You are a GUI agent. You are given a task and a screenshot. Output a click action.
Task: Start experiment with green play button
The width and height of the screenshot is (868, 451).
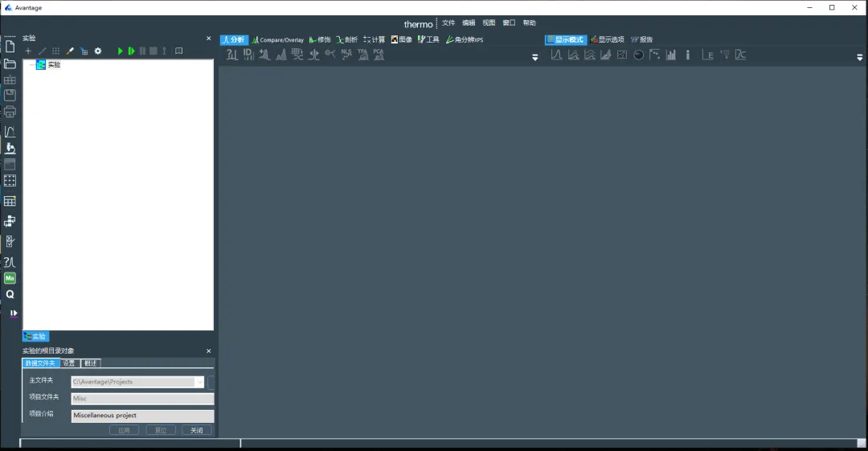pyautogui.click(x=120, y=51)
